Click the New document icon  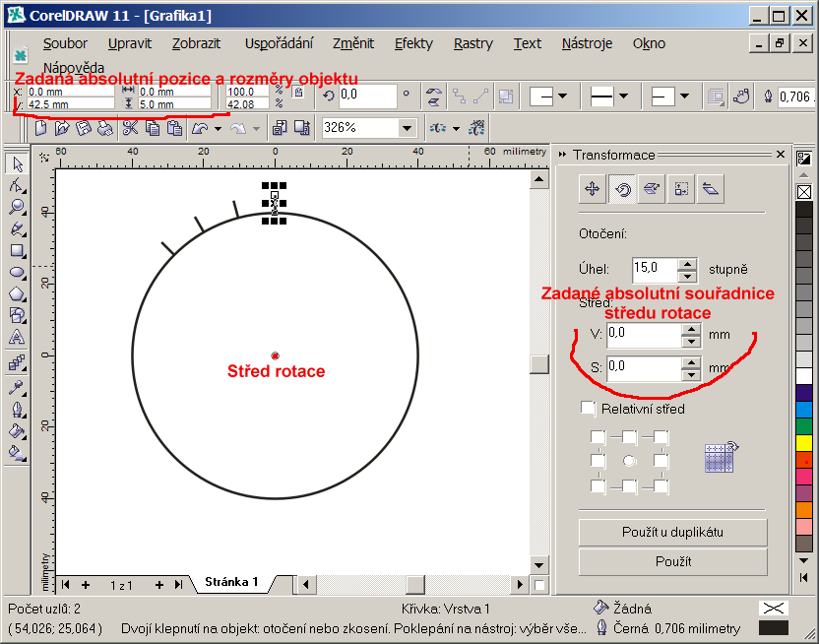coord(40,127)
